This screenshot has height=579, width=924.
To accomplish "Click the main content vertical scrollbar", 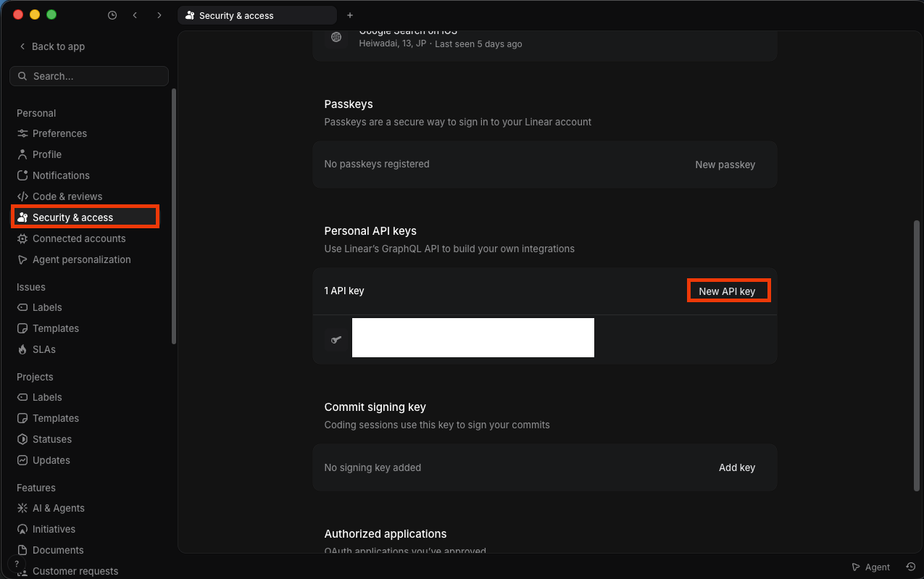I will (917, 357).
